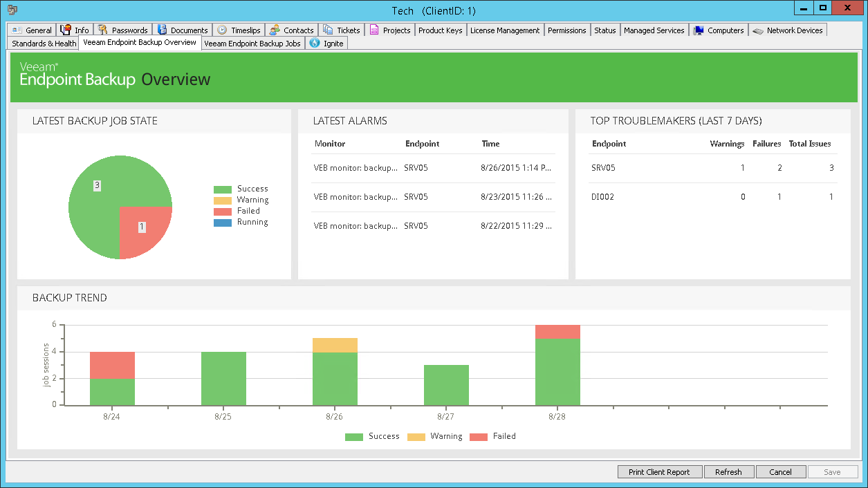Open the License Management tab
Screen dimensions: 868x488
[x=505, y=30]
